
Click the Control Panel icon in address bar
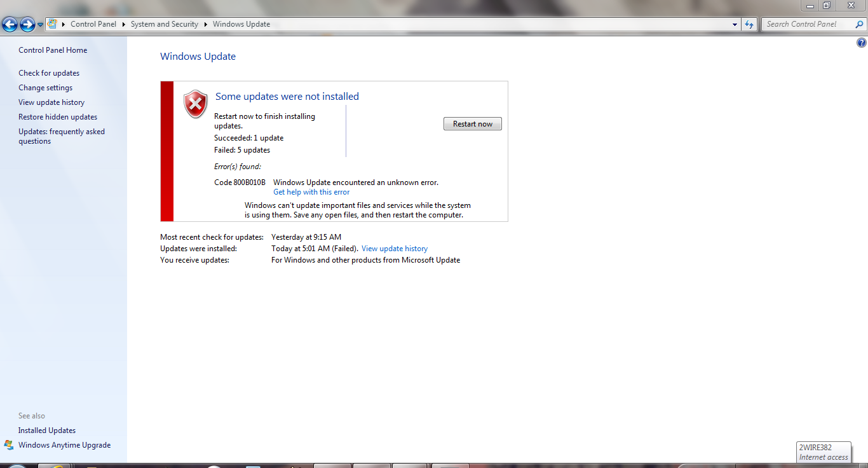click(53, 24)
